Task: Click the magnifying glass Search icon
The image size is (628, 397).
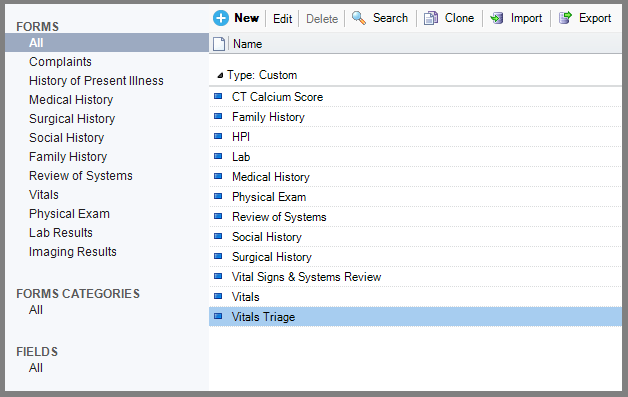Action: point(358,18)
